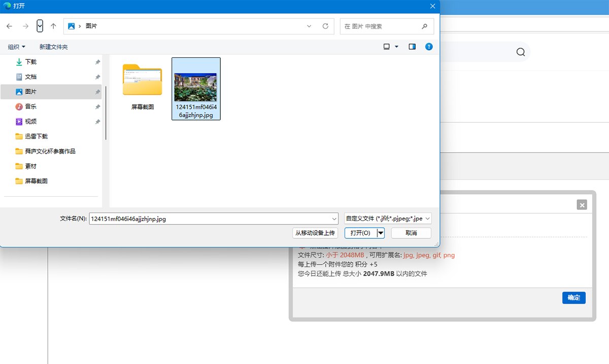This screenshot has height=364, width=609.
Task: Select the 124151mf046i46ajjzhjnp.jpg thumbnail
Action: [196, 88]
